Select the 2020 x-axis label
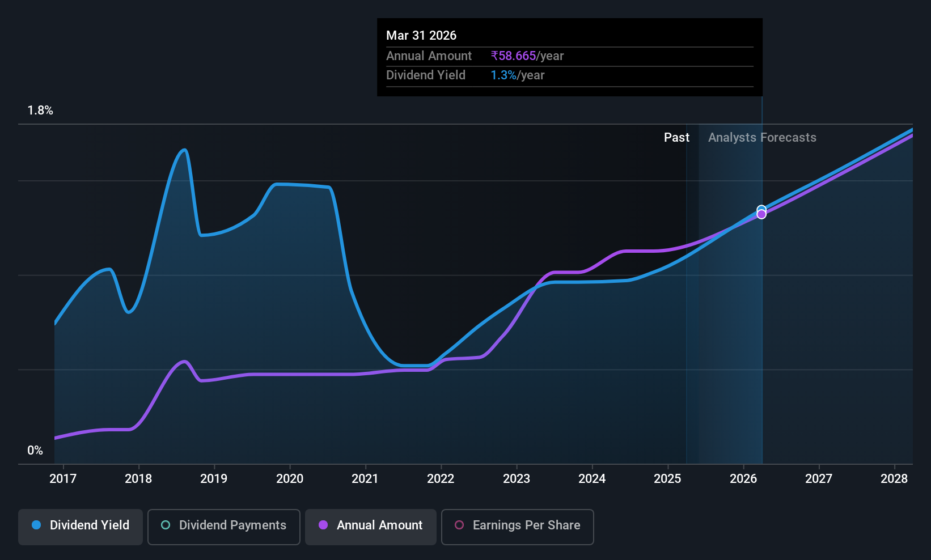 point(290,479)
